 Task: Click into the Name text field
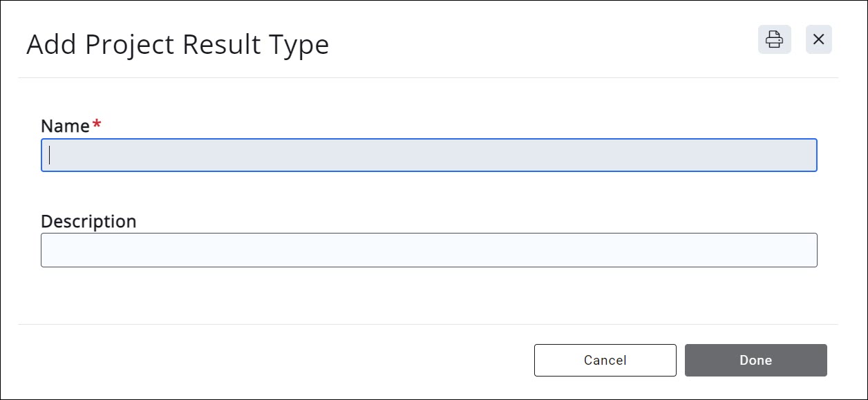pyautogui.click(x=428, y=155)
